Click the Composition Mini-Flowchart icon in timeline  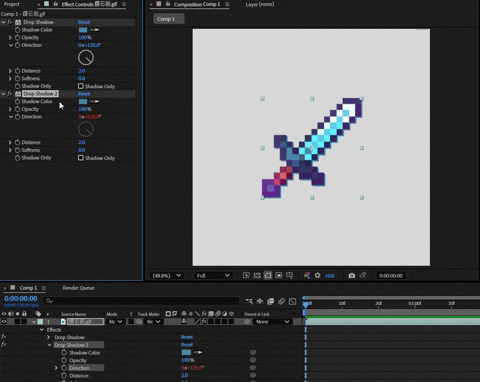[x=249, y=301]
